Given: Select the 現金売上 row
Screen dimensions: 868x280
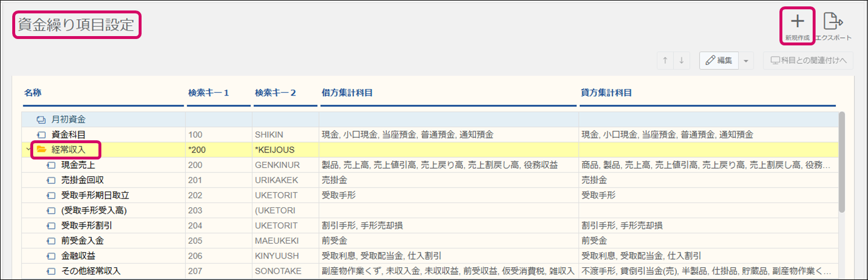Looking at the screenshot, I should click(78, 165).
